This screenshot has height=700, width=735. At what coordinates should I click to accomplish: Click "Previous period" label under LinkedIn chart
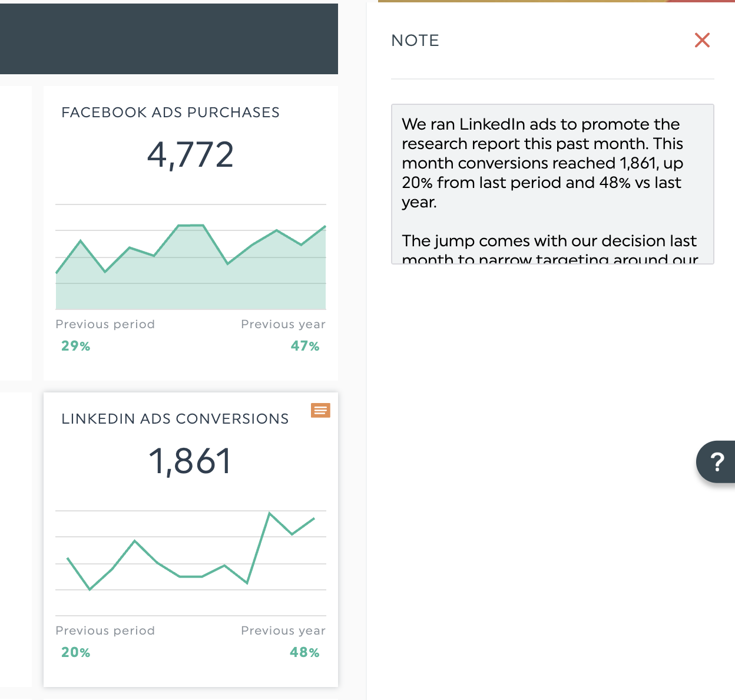105,630
